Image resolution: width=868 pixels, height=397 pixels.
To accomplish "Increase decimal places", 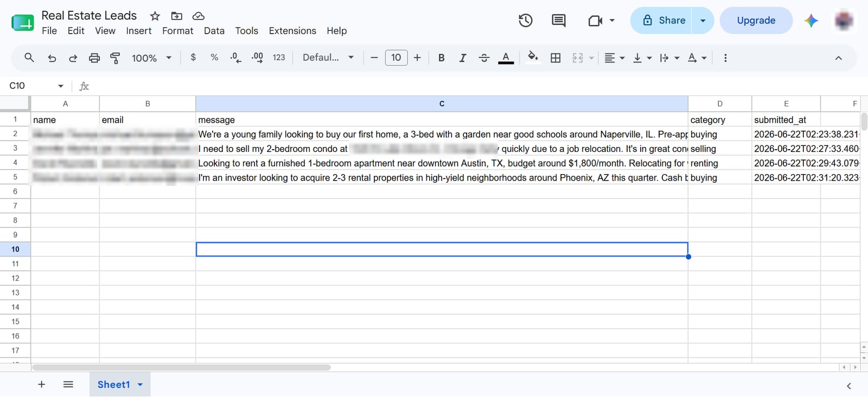I will click(x=257, y=57).
